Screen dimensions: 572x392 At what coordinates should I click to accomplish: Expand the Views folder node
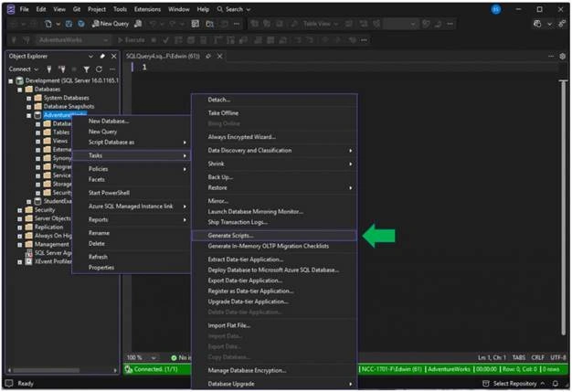(37, 141)
